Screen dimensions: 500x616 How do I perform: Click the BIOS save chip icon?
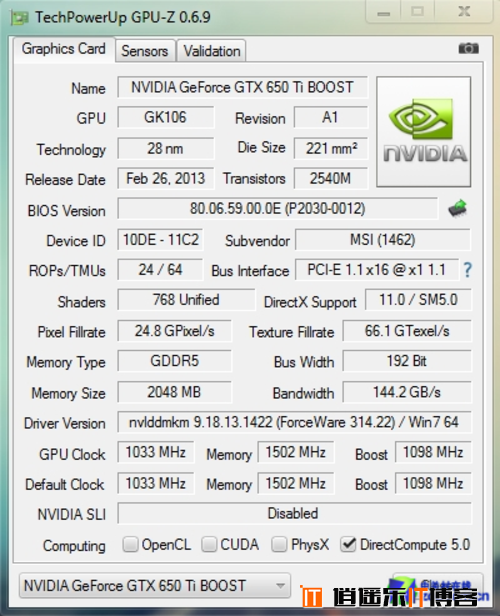pos(458,208)
